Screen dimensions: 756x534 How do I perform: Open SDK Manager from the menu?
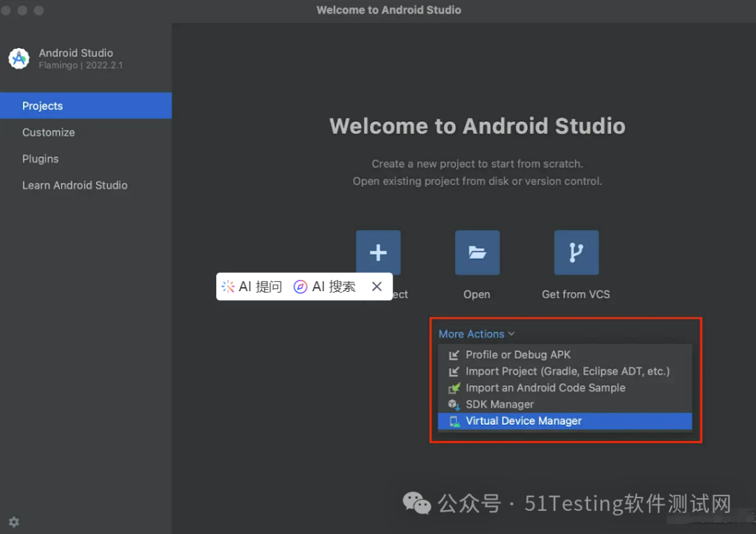565,404
